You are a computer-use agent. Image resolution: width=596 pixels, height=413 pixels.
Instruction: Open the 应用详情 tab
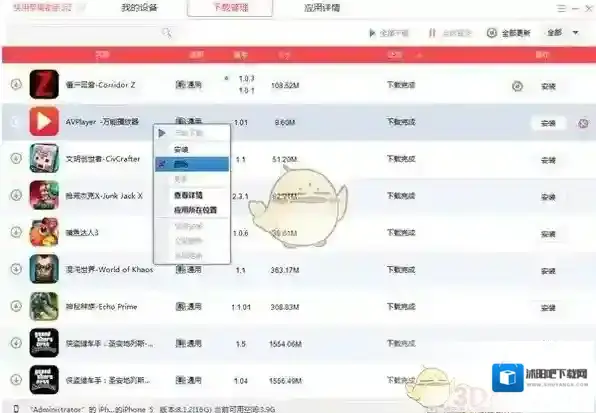(322, 8)
